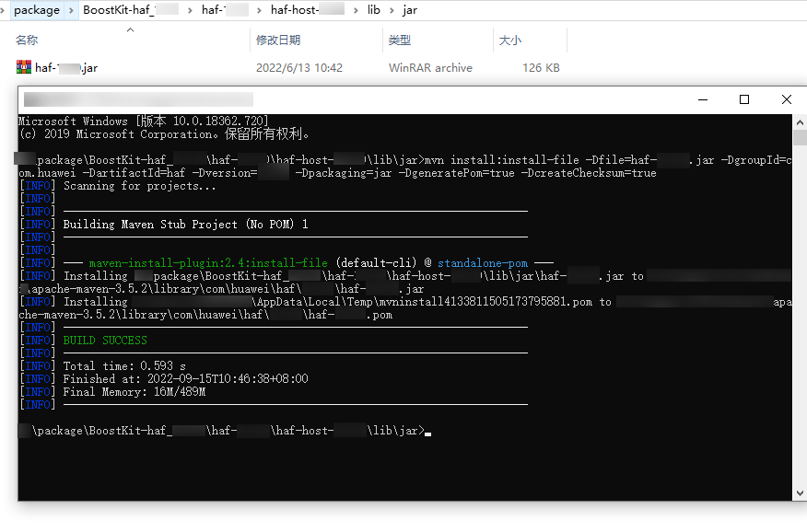The height and width of the screenshot is (532, 807).
Task: Click the standalone-pom text
Action: 483,263
